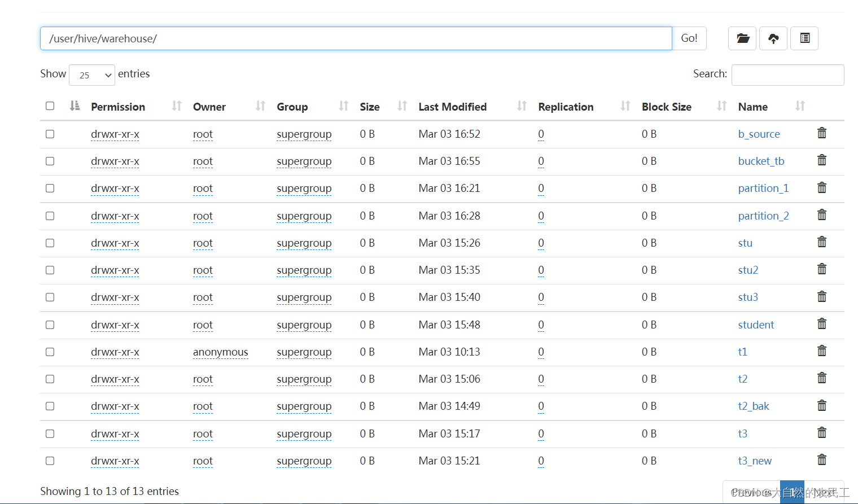Screen dimensions: 858x504
Task: Click the Go! button
Action: point(689,38)
